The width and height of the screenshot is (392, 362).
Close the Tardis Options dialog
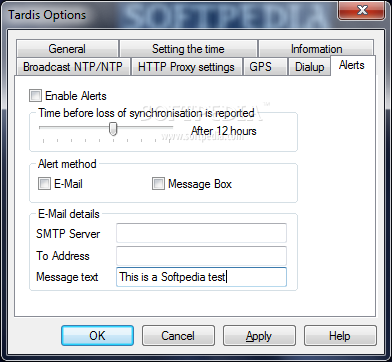(362, 11)
